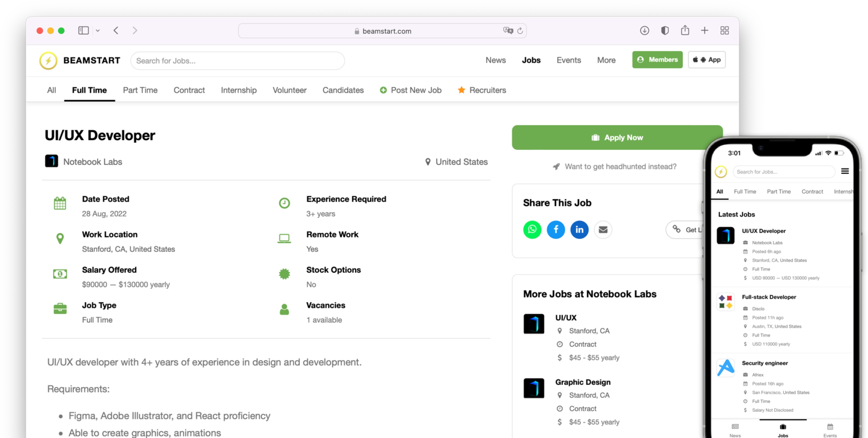Screen dimensions: 868x438
Task: Open the sidebar chevron dropdown in Safari
Action: [x=98, y=30]
